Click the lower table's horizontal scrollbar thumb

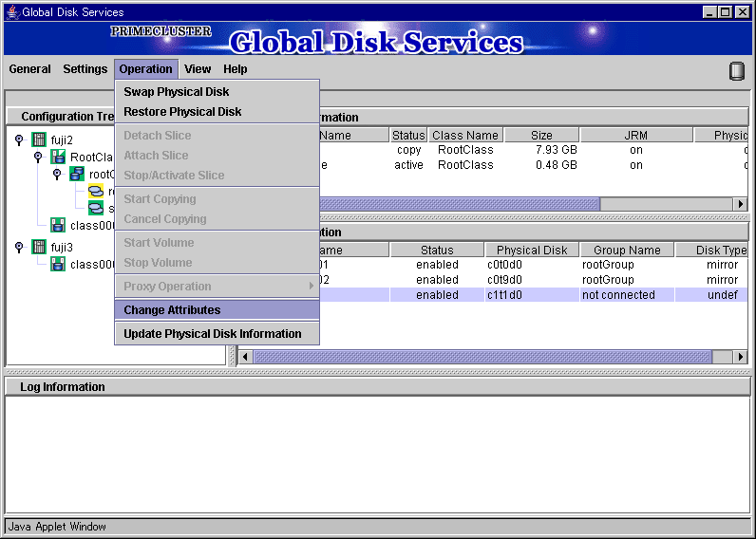point(482,357)
